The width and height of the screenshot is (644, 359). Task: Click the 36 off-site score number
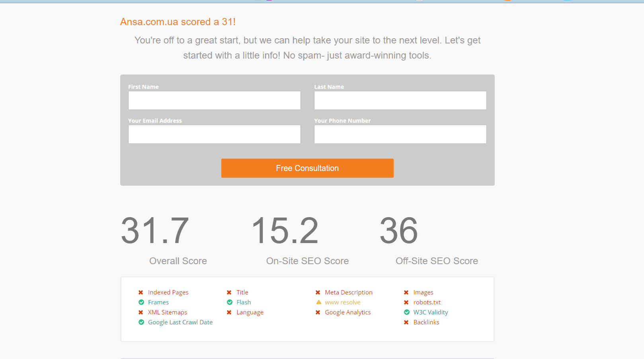click(x=399, y=230)
